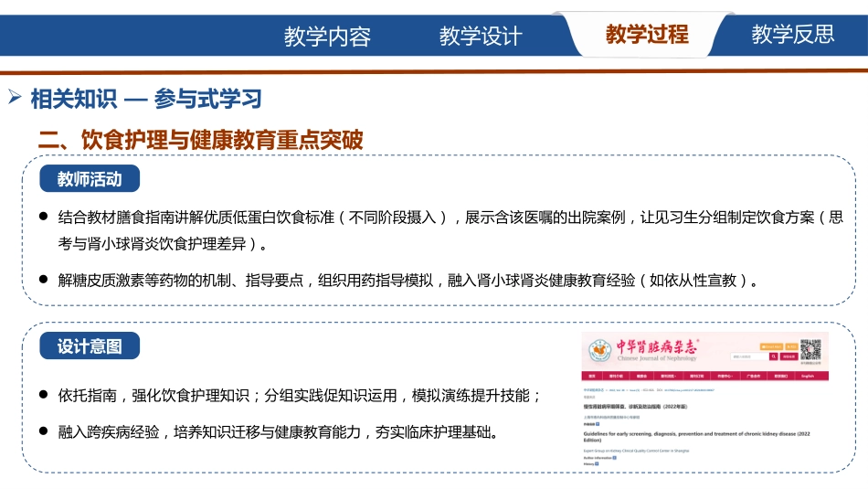This screenshot has height=489, width=868.
Task: Go to the 教学反思 tab
Action: pos(793,35)
